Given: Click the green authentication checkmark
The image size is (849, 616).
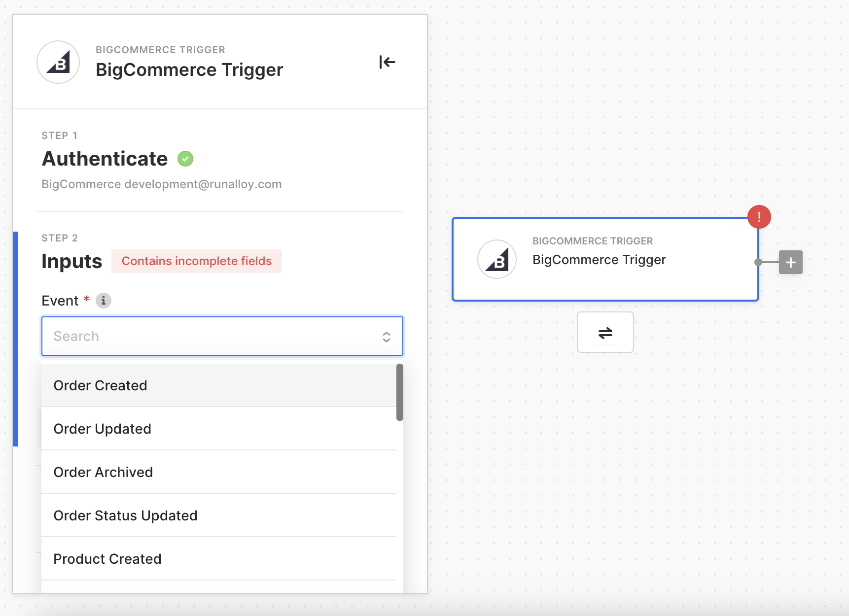Looking at the screenshot, I should (x=185, y=159).
